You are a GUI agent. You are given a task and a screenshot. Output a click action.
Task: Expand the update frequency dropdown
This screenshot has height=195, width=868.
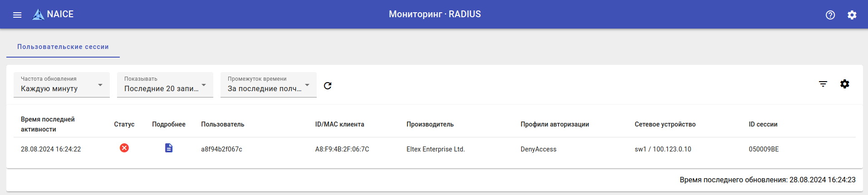pos(62,85)
